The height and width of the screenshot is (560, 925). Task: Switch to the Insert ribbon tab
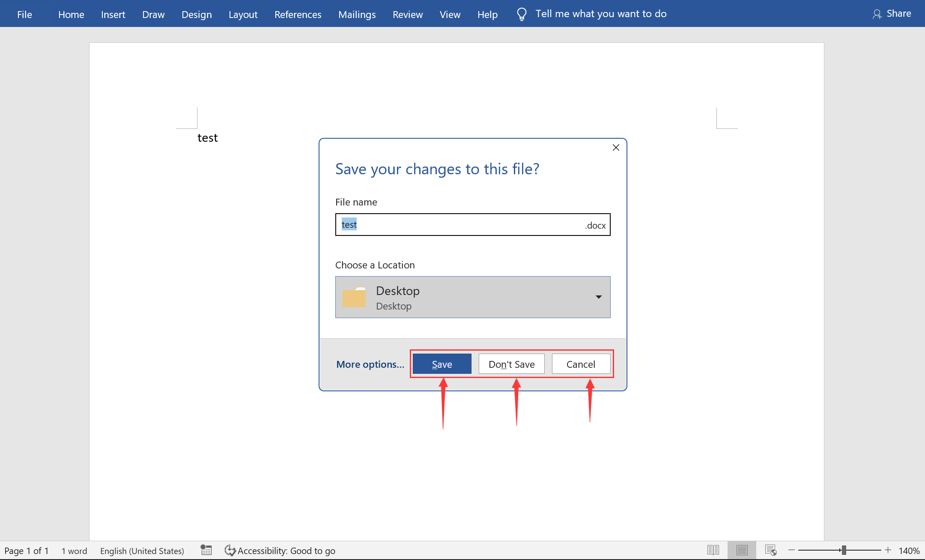[x=113, y=14]
